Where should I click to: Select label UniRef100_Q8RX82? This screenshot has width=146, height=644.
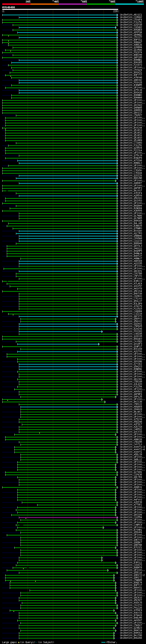(131, 80)
